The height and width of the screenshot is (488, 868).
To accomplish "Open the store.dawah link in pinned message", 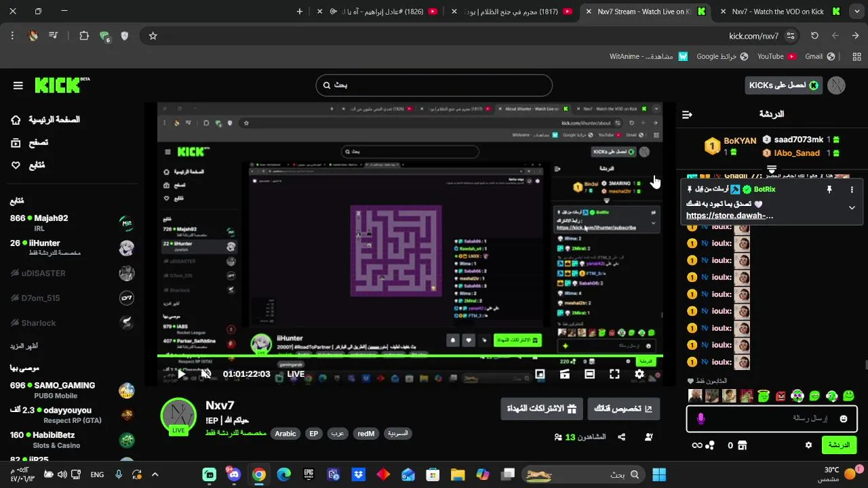I will (x=730, y=216).
